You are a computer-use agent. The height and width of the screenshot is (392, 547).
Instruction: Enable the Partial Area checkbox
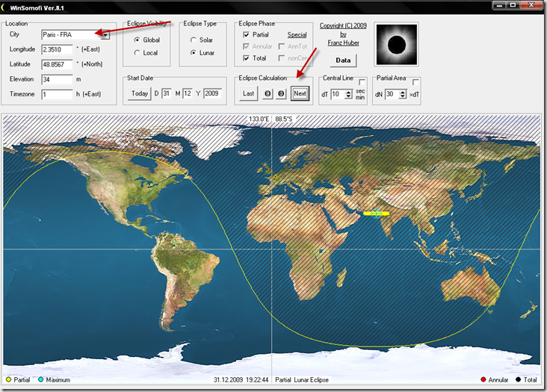[x=415, y=82]
